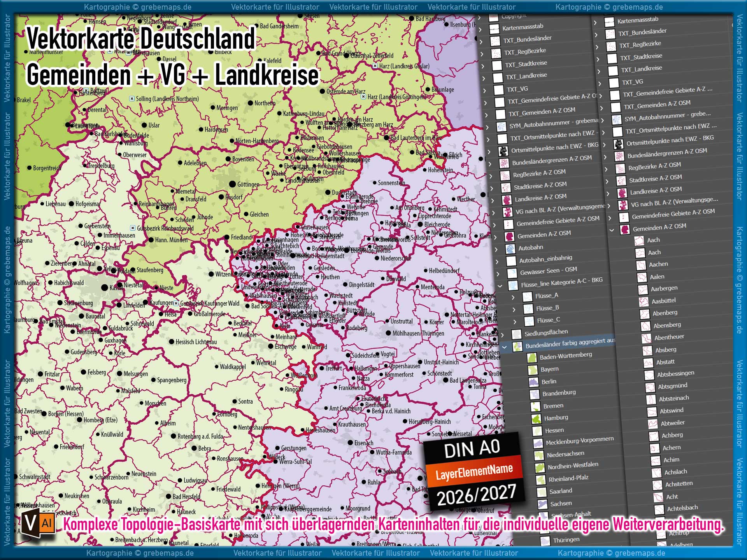This screenshot has width=747, height=560.
Task: Click the Flüsse_B sublayer thumbnail
Action: [x=528, y=310]
